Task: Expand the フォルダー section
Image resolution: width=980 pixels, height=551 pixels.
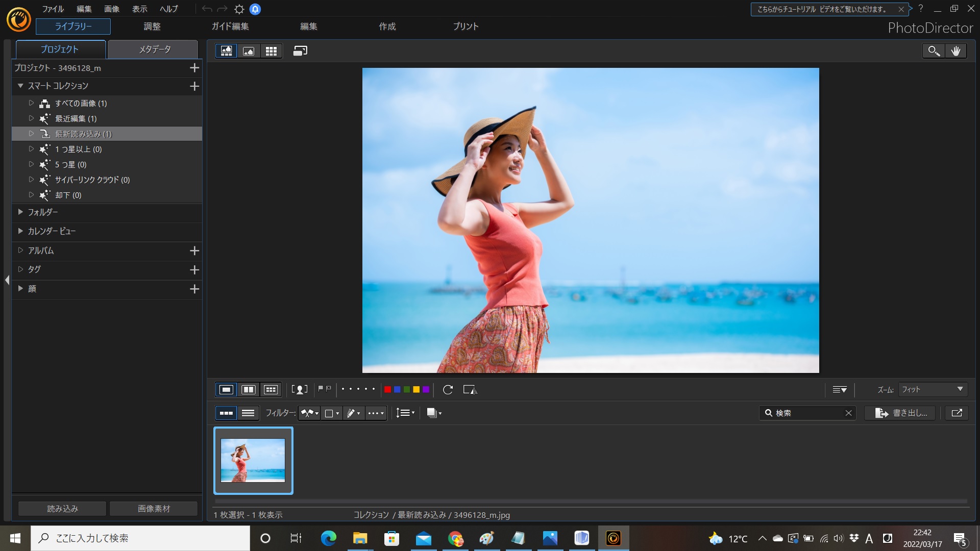Action: coord(20,212)
